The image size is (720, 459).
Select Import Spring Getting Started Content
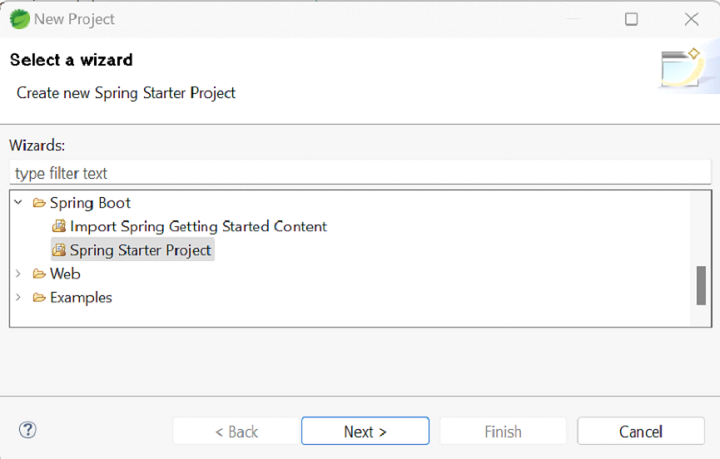pyautogui.click(x=198, y=227)
